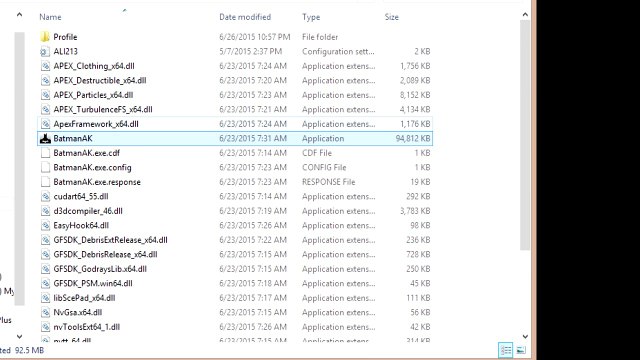Select the APEX_Clothing_x64.dll file name
This screenshot has height=360, width=640.
94,66
